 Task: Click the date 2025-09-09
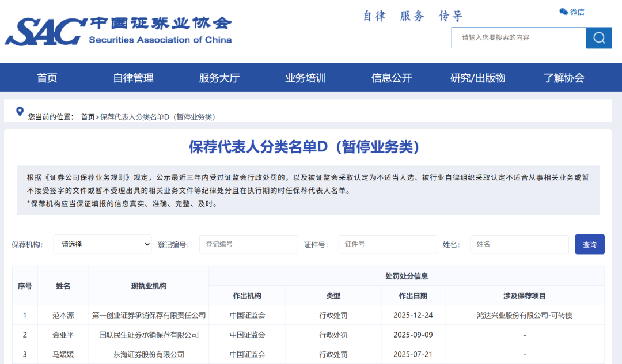point(413,335)
